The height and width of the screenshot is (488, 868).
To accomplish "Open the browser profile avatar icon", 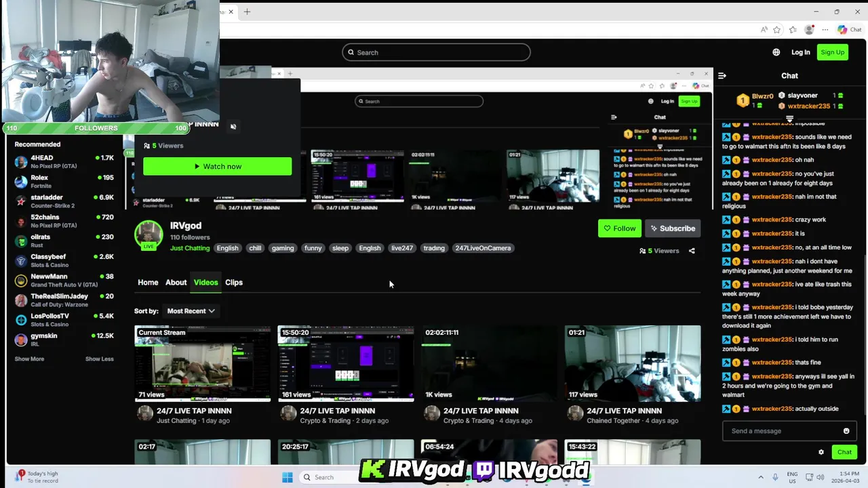I will pos(809,30).
